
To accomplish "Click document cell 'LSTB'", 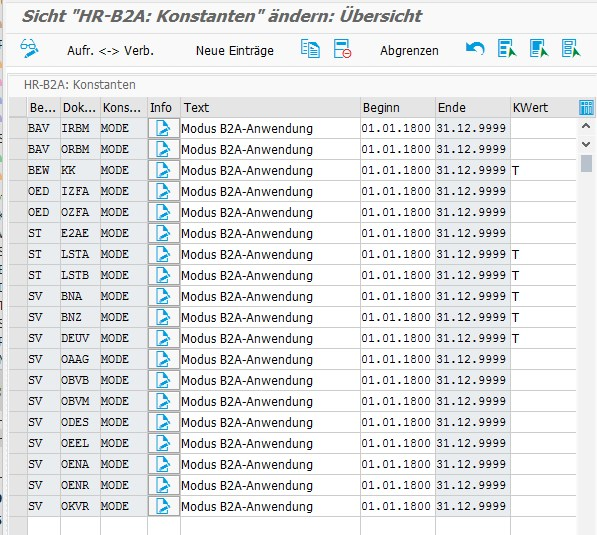I will [80, 275].
